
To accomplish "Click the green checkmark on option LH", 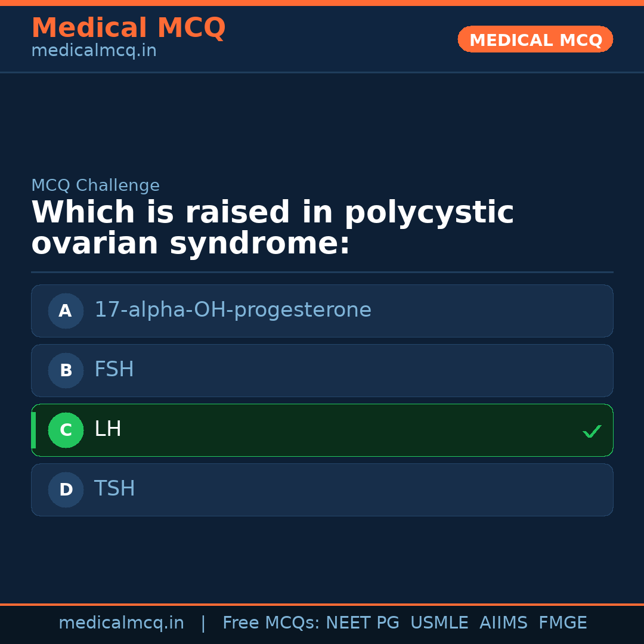I will [592, 431].
